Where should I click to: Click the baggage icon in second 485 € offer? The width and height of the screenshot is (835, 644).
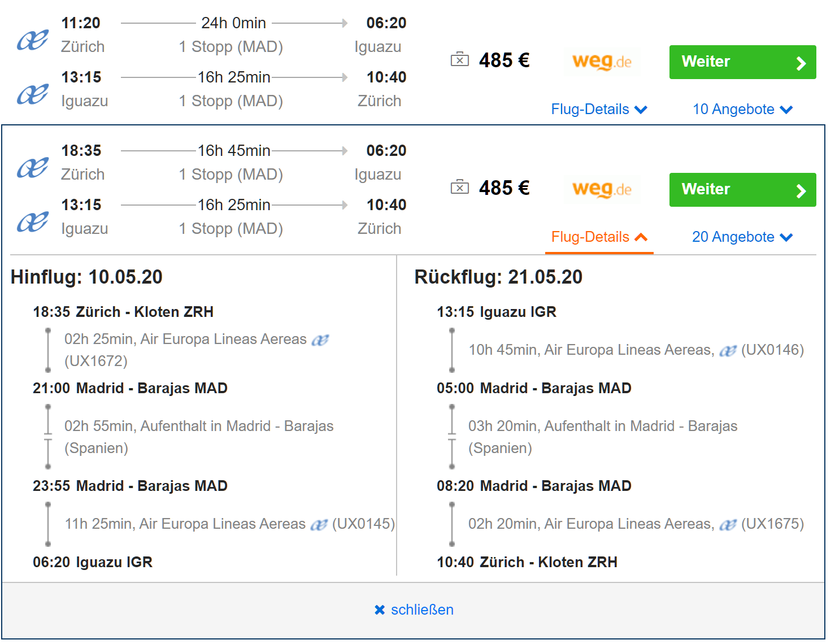(459, 188)
